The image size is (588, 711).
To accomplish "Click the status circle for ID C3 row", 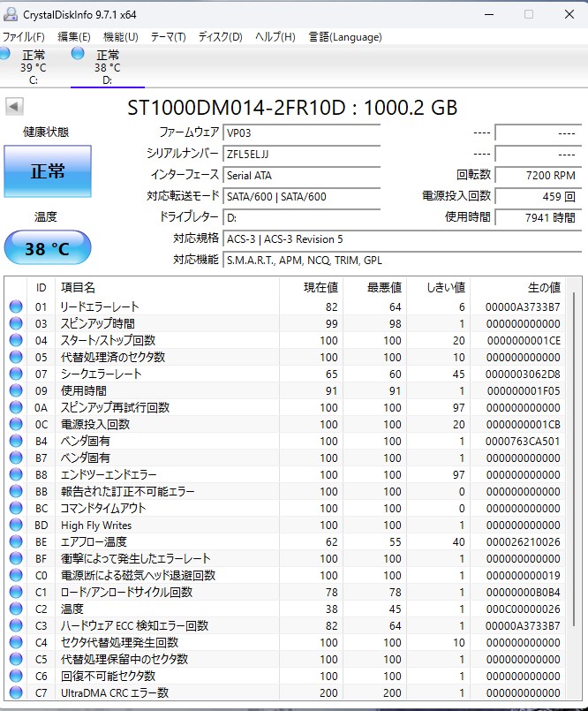I will tap(16, 625).
